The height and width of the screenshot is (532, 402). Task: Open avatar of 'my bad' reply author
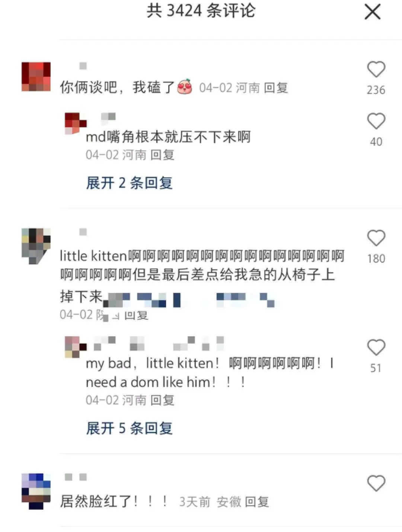(76, 347)
